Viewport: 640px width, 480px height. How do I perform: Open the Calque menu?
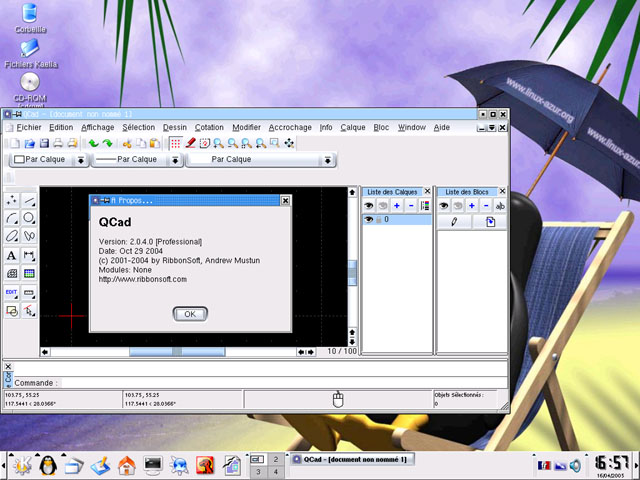[353, 127]
